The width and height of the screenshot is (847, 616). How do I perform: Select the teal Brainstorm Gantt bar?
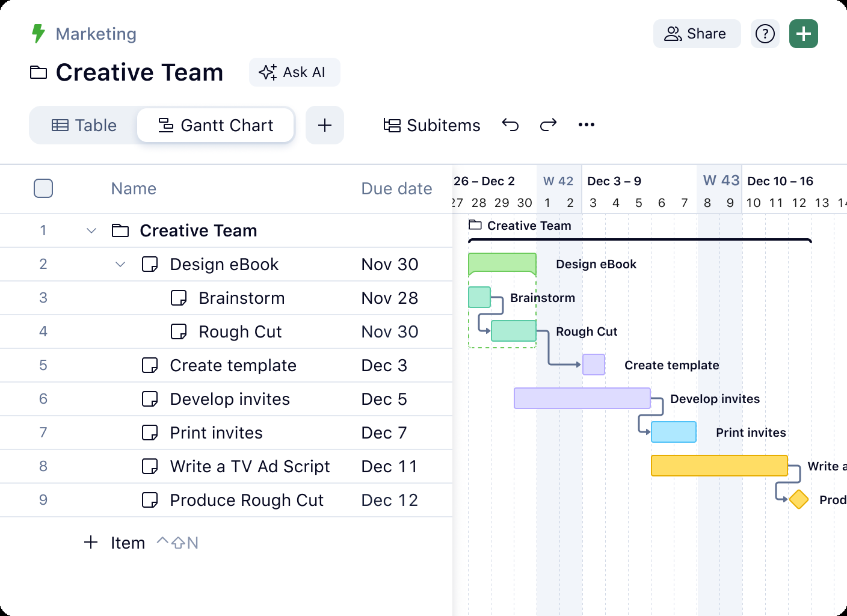pyautogui.click(x=479, y=297)
